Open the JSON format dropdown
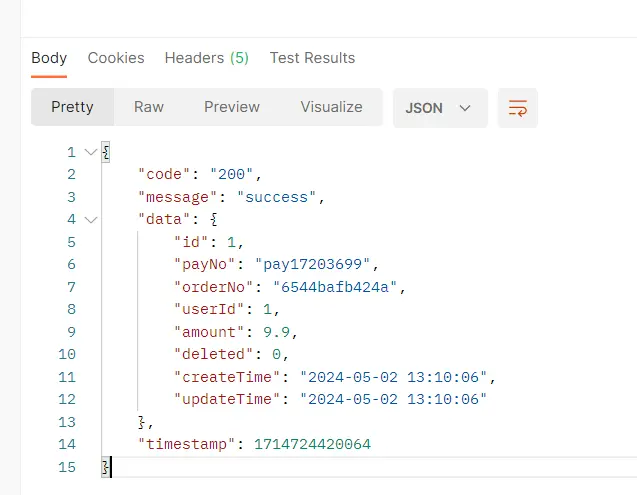The width and height of the screenshot is (637, 495). click(440, 108)
